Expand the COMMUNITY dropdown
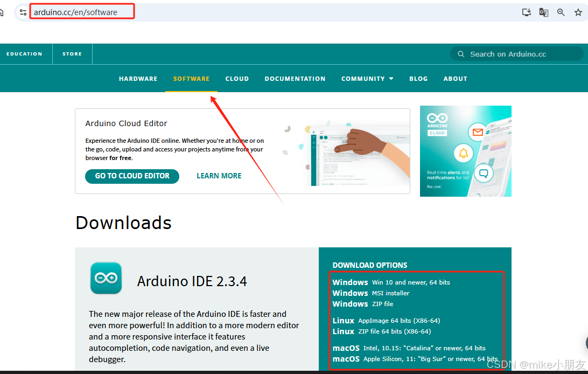Screen dimensions: 588x374 click(x=367, y=79)
